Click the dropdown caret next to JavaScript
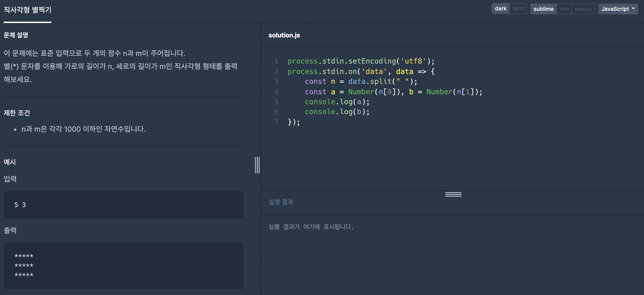 633,9
